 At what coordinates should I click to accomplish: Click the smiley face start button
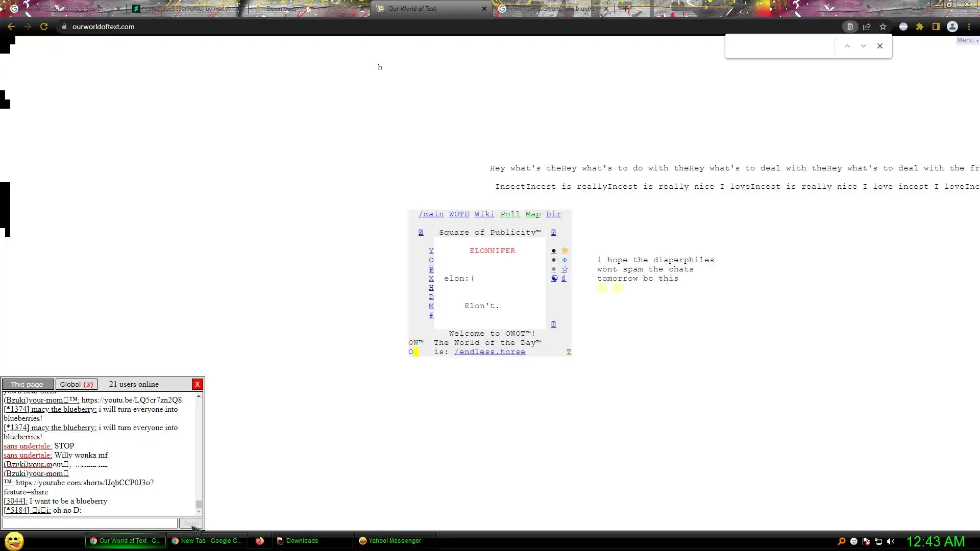click(14, 541)
